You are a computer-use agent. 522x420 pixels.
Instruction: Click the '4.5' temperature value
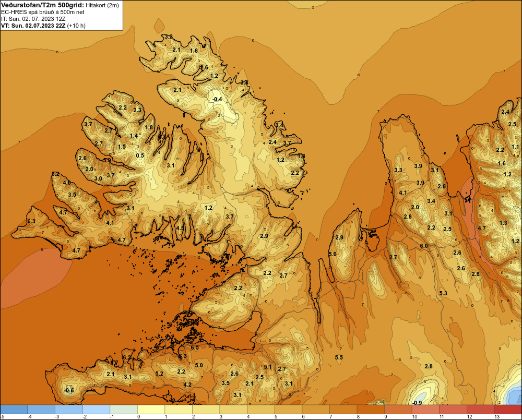point(180,228)
